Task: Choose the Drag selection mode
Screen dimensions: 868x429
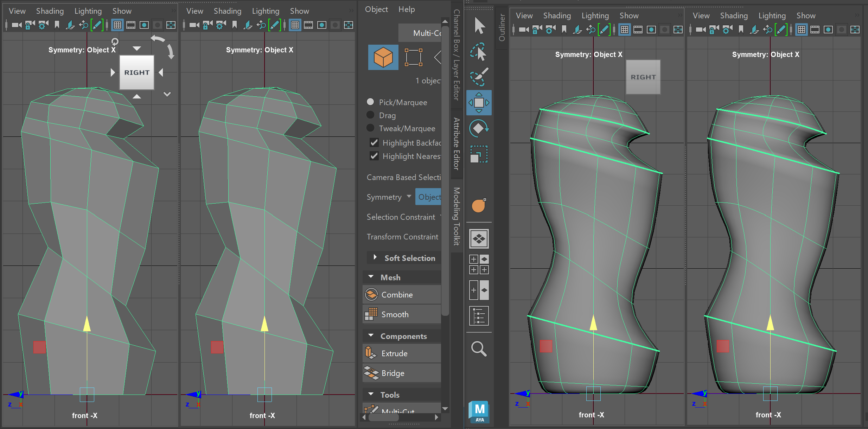Action: point(370,115)
